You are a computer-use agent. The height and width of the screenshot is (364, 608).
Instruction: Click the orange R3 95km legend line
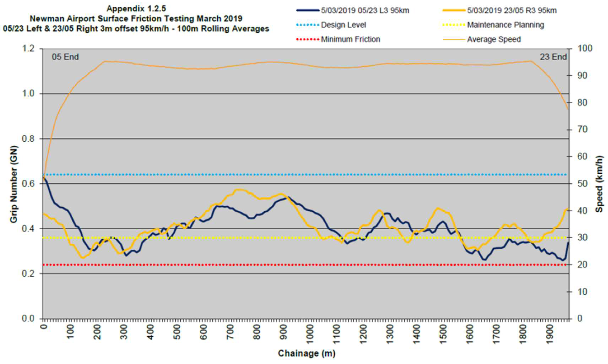click(x=454, y=10)
